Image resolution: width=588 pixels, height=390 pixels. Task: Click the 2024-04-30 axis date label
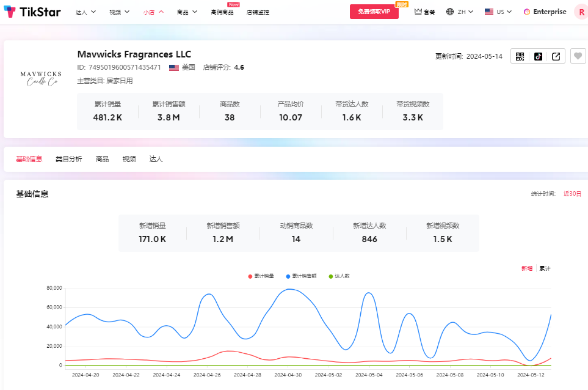click(288, 375)
